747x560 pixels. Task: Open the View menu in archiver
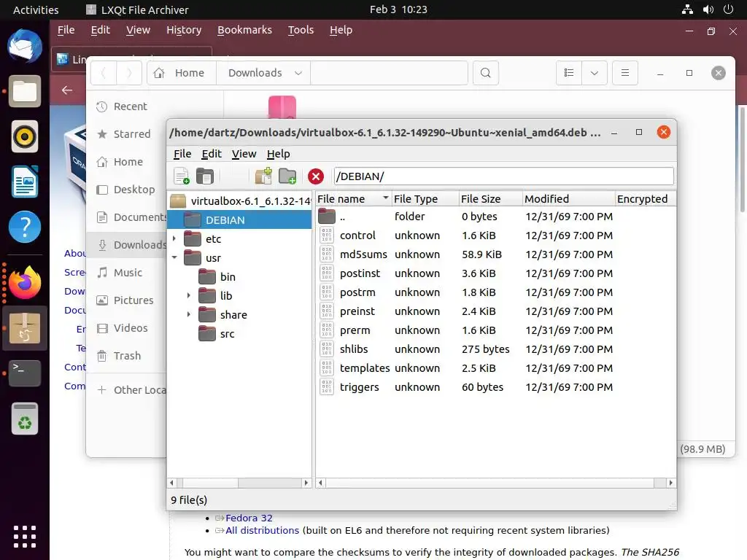(x=244, y=154)
